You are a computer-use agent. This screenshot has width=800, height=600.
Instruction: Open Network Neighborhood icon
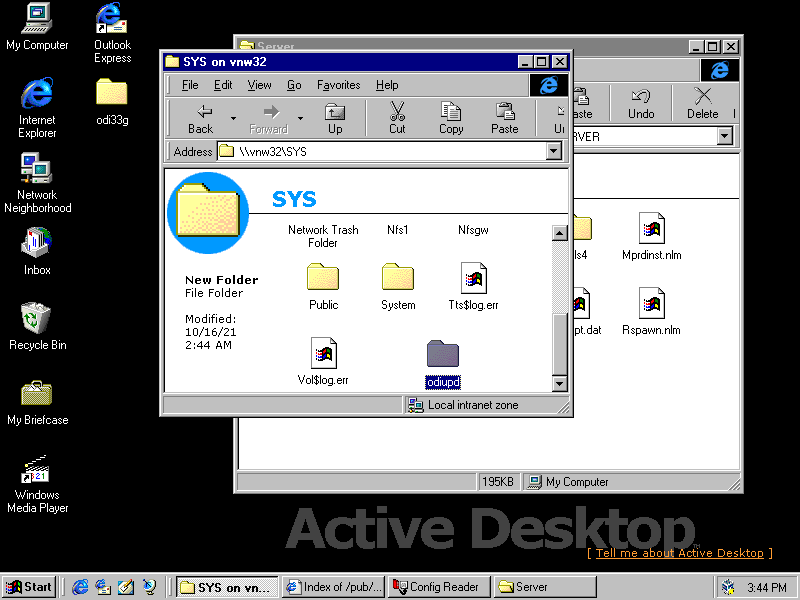[x=37, y=183]
